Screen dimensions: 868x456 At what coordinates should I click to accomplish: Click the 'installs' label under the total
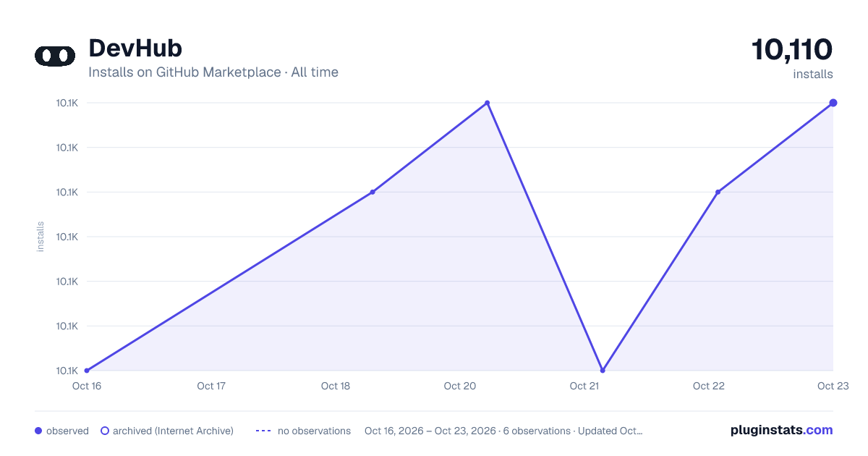(x=813, y=74)
